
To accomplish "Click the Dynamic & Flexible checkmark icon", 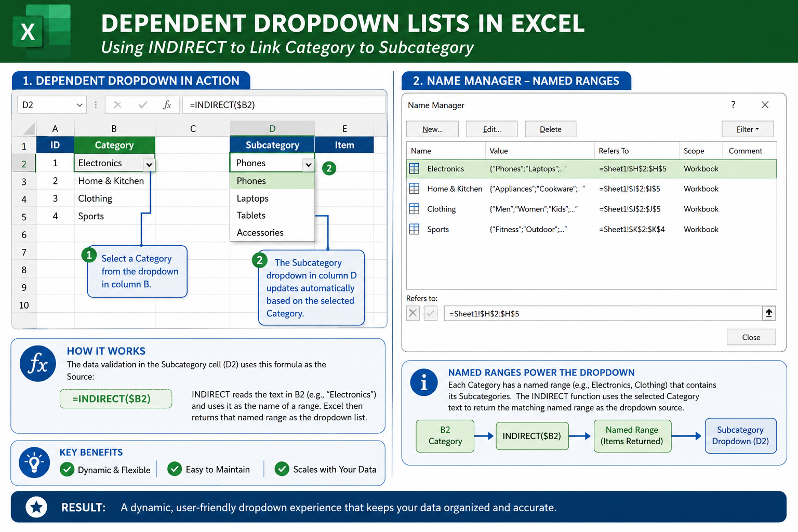I will point(67,470).
